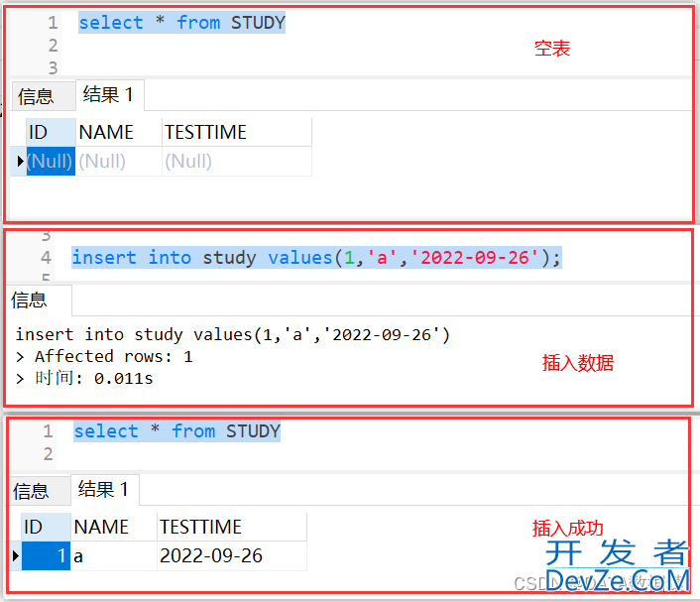Viewport: 700px width, 602px height.
Task: Click the echoed insert statement in output
Action: (x=233, y=334)
